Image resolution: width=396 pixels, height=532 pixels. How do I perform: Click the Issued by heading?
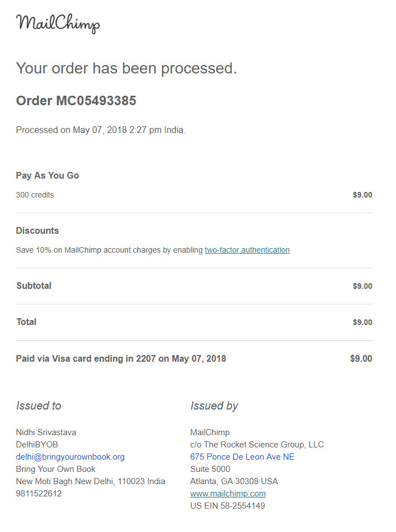point(214,406)
